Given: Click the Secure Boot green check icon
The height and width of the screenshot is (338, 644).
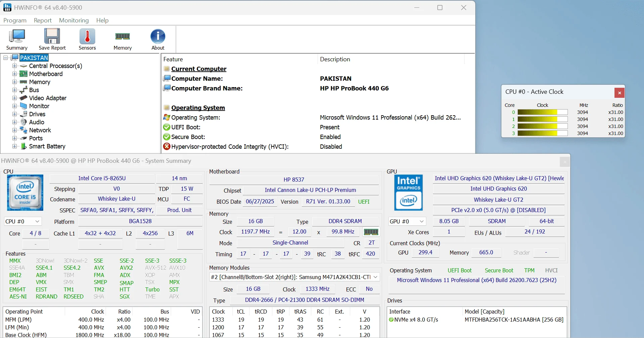Looking at the screenshot, I should 167,137.
